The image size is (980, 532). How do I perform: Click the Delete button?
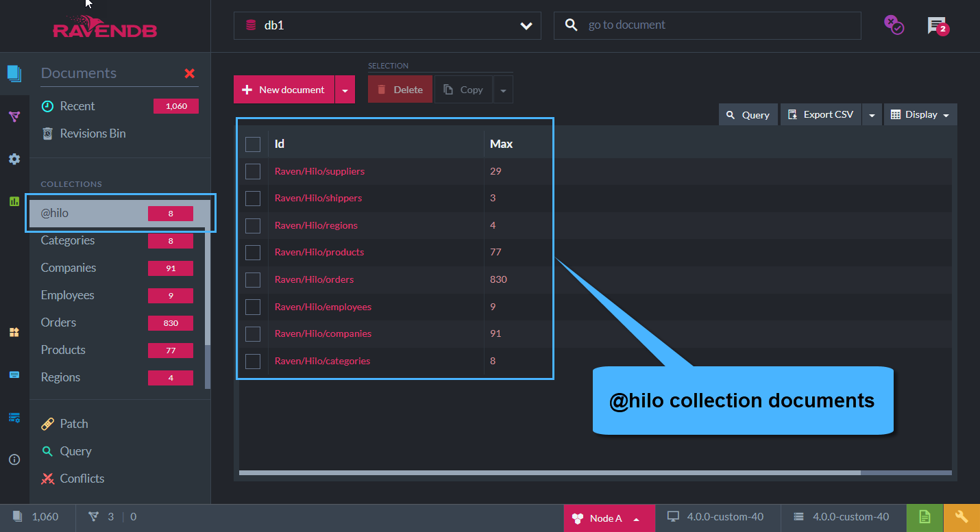(400, 90)
